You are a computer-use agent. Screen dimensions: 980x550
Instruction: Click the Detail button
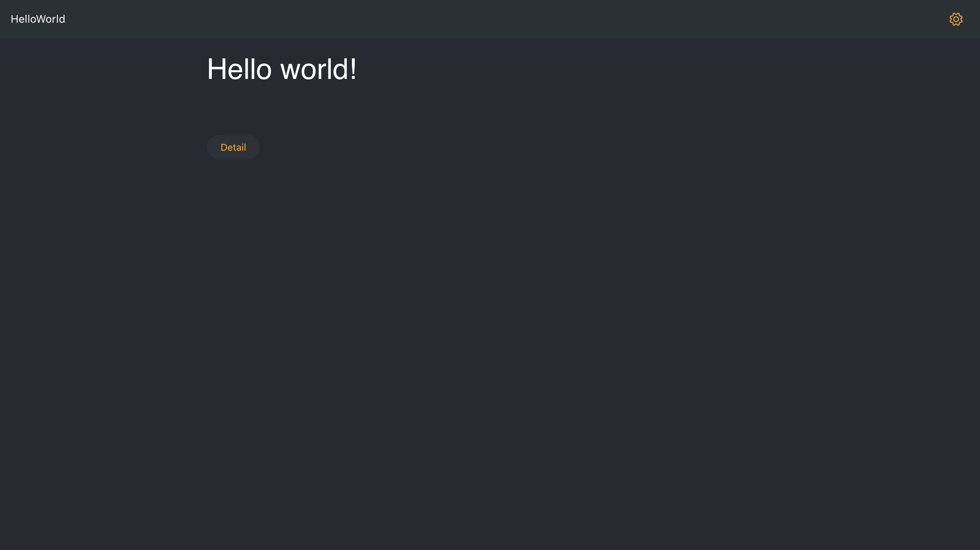[x=233, y=147]
